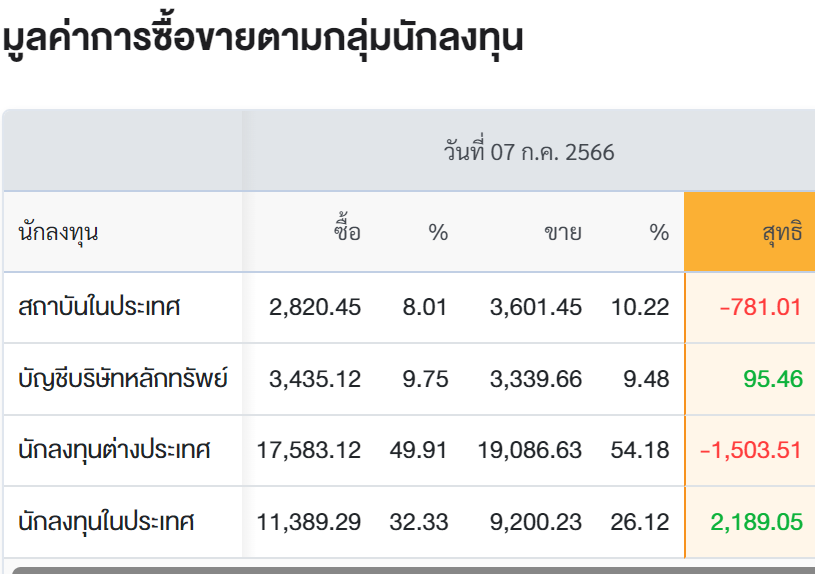
Task: Select the buy value 2,820.45
Action: click(315, 307)
